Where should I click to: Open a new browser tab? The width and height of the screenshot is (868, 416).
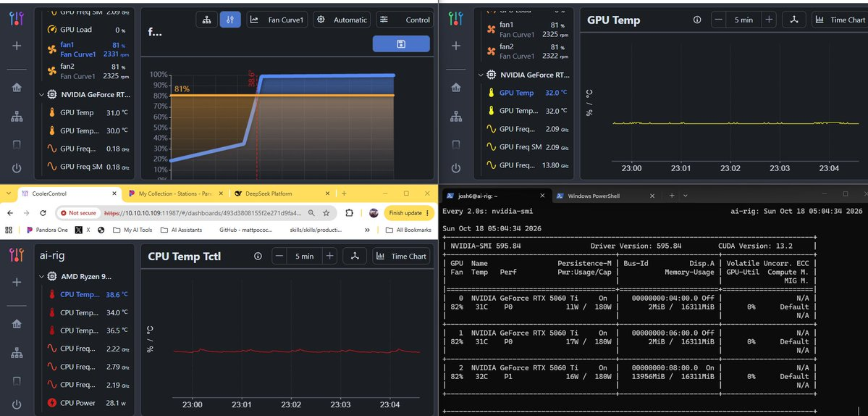click(x=344, y=194)
